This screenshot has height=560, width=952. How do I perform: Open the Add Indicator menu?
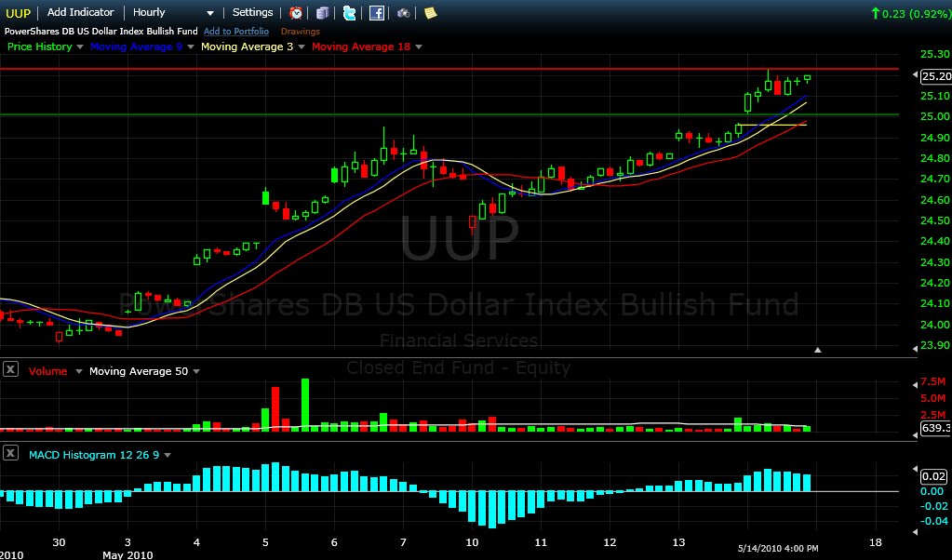coord(80,12)
